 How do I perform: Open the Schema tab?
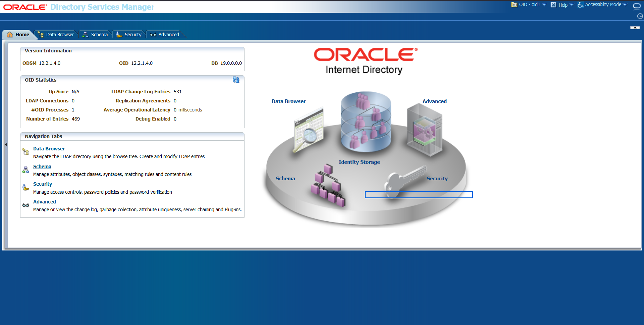(95, 35)
